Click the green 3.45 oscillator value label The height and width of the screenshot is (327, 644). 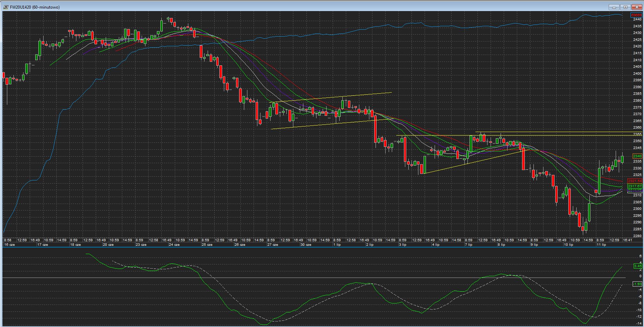point(637,266)
